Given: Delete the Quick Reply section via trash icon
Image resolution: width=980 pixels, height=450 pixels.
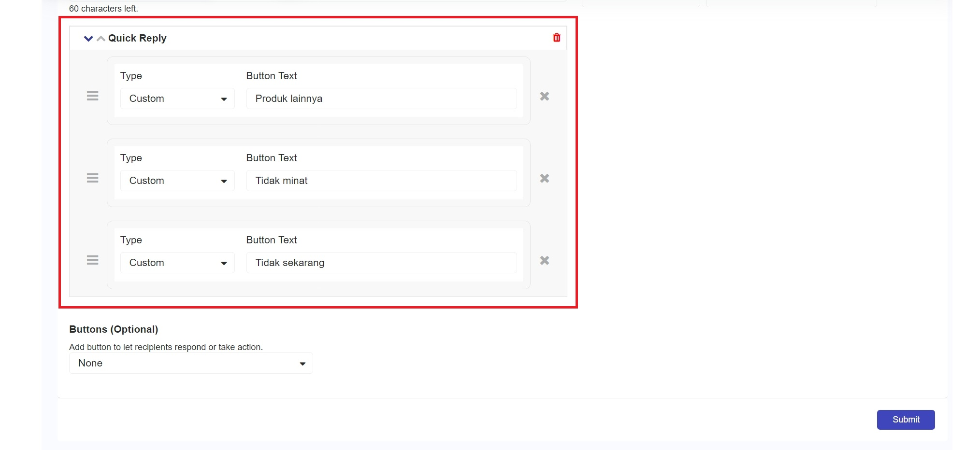Looking at the screenshot, I should click(556, 38).
